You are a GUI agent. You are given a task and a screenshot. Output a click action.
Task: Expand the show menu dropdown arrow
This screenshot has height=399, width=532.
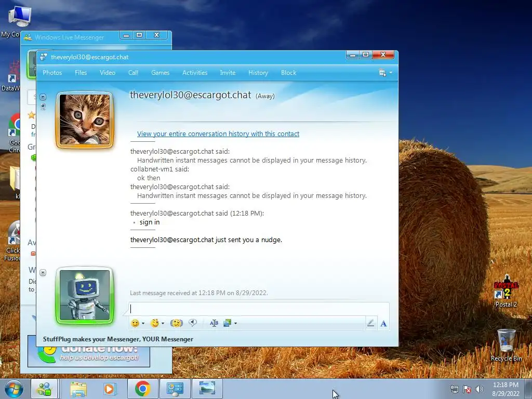pyautogui.click(x=391, y=73)
